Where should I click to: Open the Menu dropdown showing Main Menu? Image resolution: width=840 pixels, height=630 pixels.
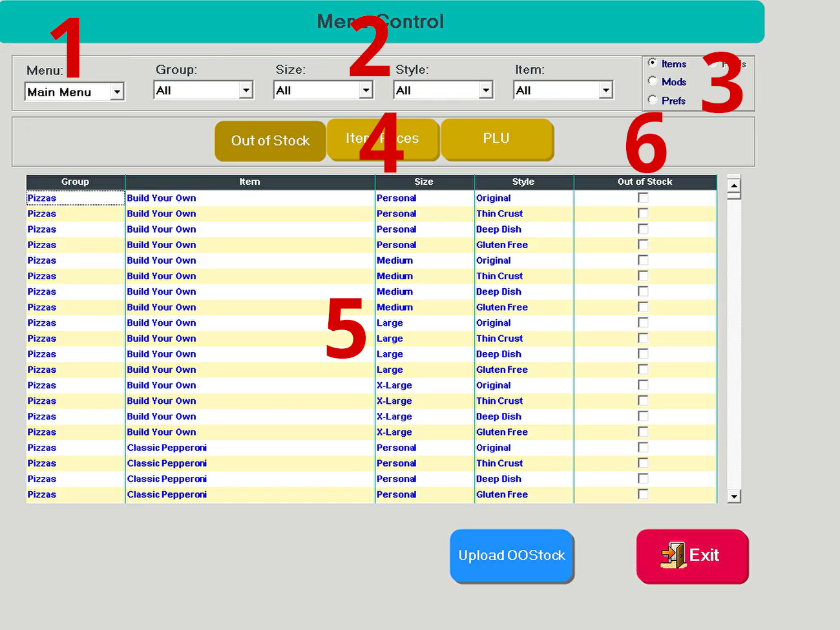click(x=74, y=92)
